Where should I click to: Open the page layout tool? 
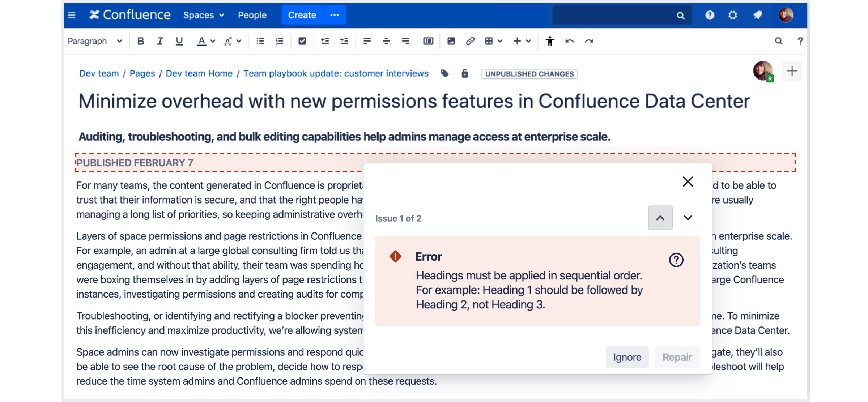coord(428,41)
